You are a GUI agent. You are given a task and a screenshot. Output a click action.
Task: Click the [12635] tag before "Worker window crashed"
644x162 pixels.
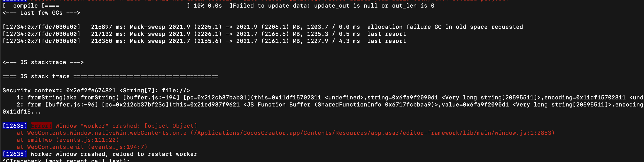coord(15,154)
